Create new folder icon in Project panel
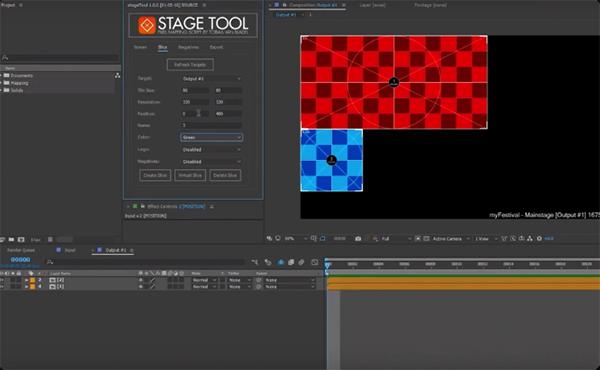 11,240
